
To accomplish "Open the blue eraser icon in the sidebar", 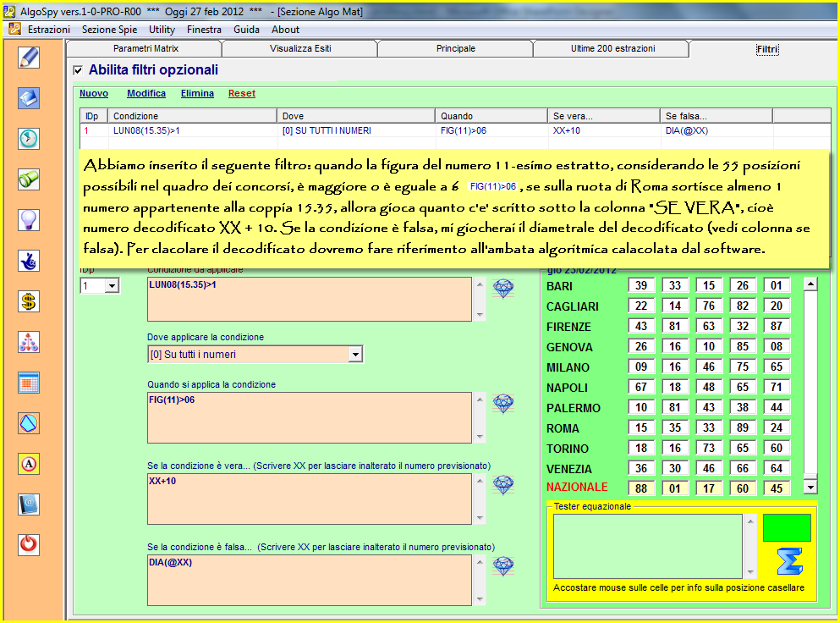I will (29, 98).
